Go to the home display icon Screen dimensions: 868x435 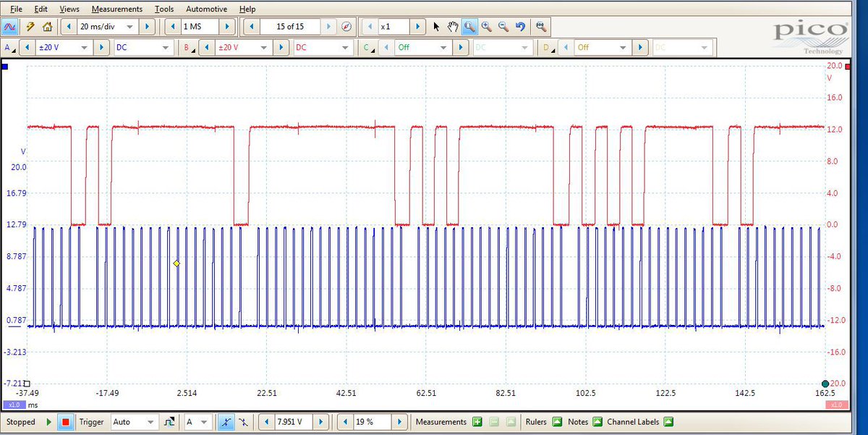click(47, 27)
